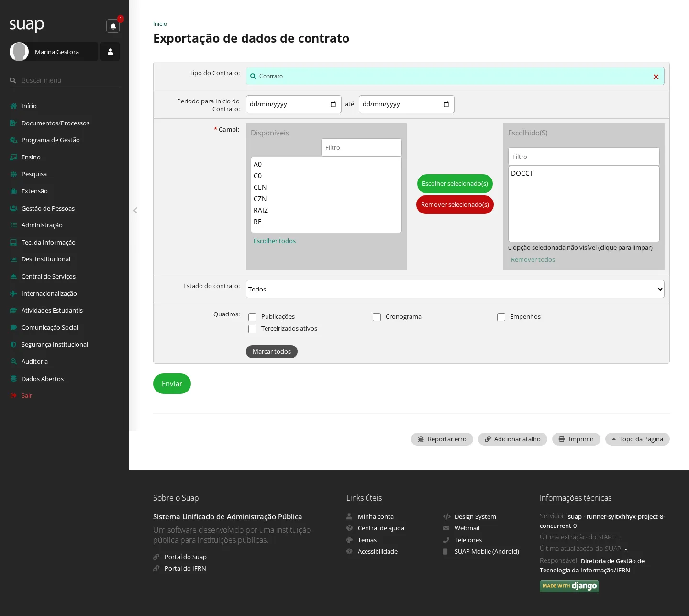Open the Central de Serviços menu
The height and width of the screenshot is (616, 689).
[x=48, y=276]
